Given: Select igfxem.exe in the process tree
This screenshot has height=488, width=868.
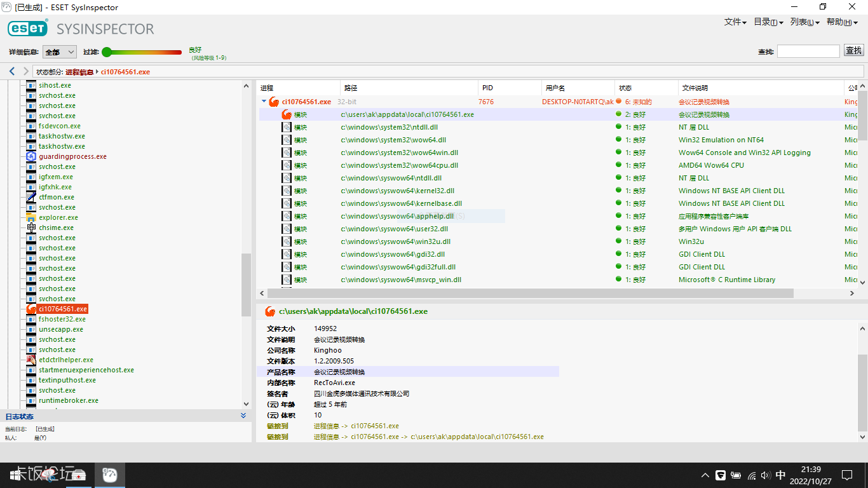Looking at the screenshot, I should click(55, 177).
